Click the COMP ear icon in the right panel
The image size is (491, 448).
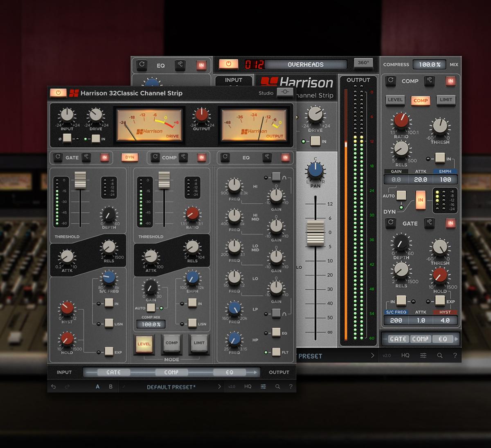(x=429, y=80)
